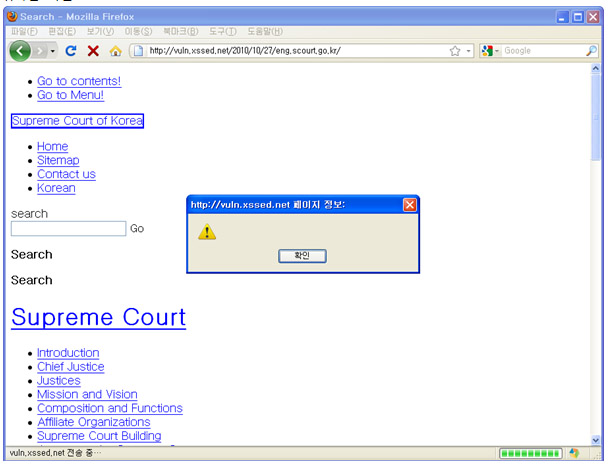
Task: Click the status bar icon at right
Action: click(574, 453)
